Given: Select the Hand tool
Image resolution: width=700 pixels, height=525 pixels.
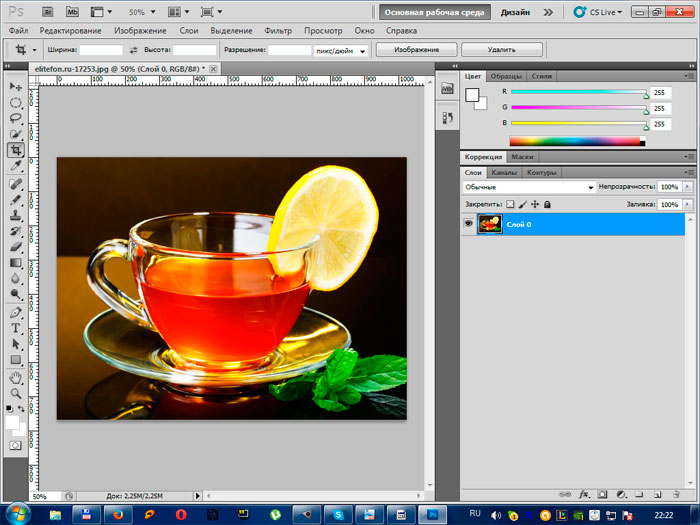Looking at the screenshot, I should tap(16, 377).
